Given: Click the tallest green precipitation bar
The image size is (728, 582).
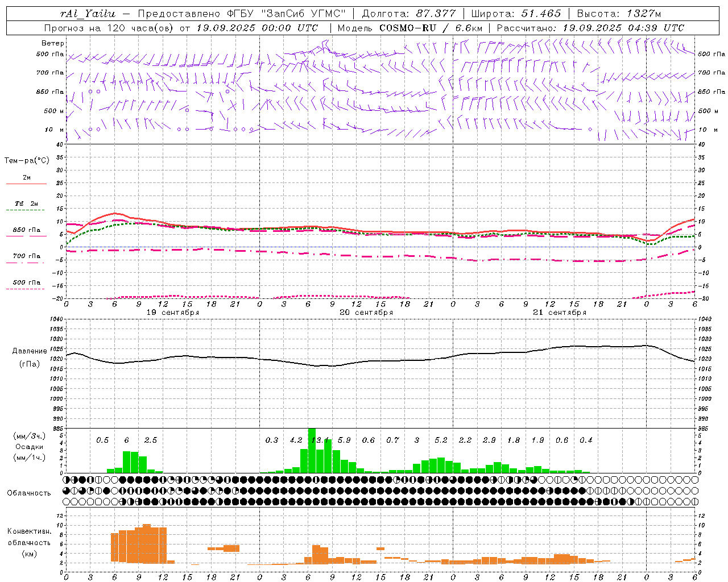Looking at the screenshot, I should click(x=312, y=450).
